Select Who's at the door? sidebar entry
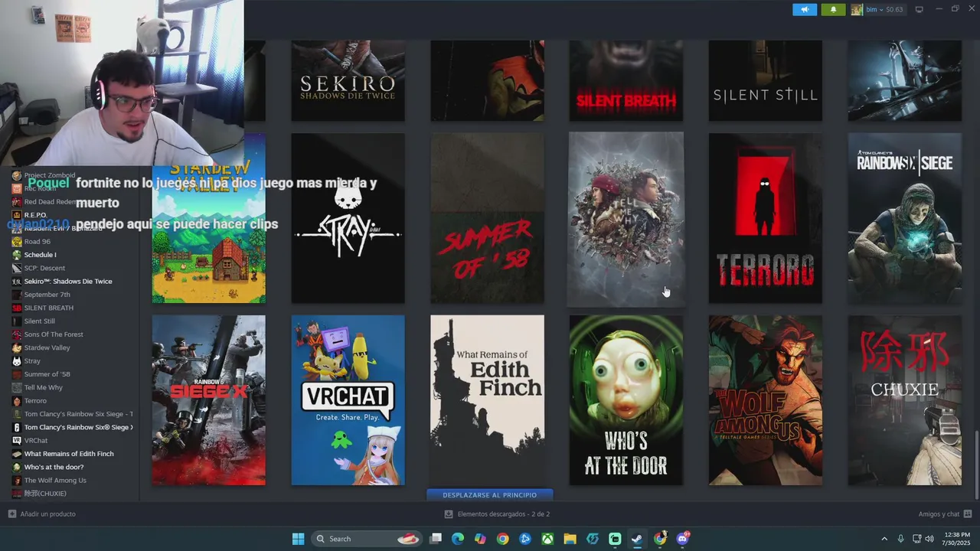The image size is (980, 551). 54,467
